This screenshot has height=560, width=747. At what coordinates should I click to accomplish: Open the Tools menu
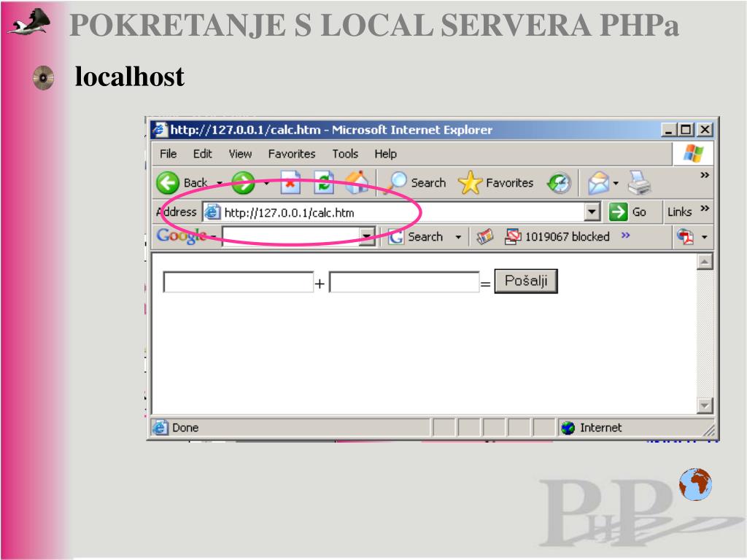tap(345, 154)
